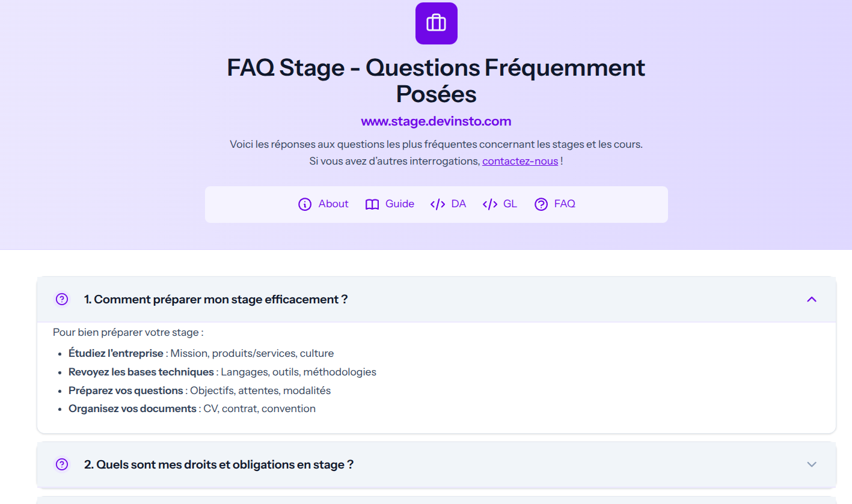
Task: Expand question 2 about droits et obligations
Action: point(812,464)
